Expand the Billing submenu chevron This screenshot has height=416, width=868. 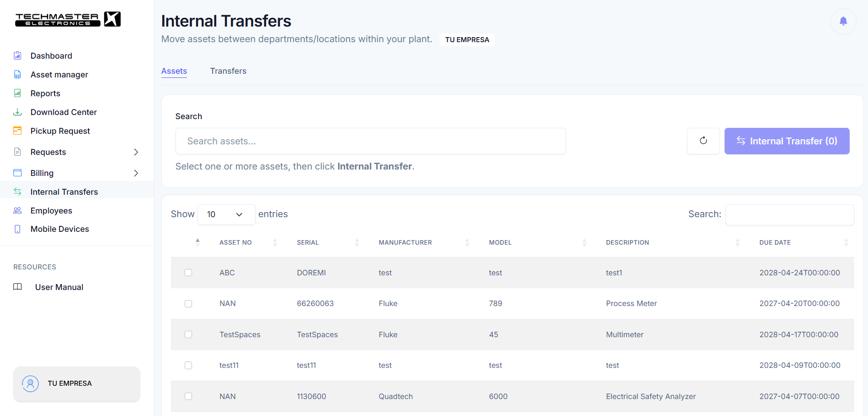coord(136,173)
